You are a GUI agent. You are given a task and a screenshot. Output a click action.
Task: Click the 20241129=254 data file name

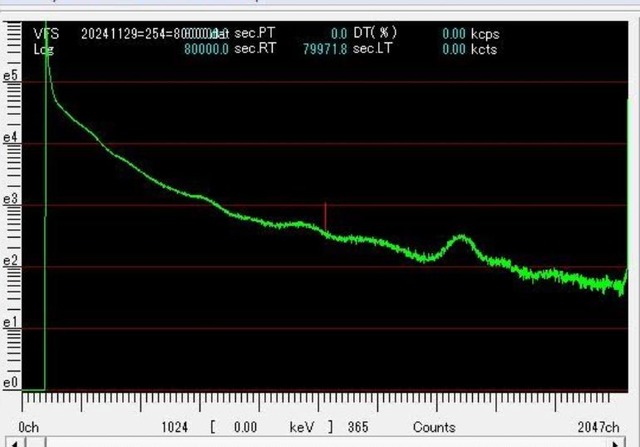155,33
